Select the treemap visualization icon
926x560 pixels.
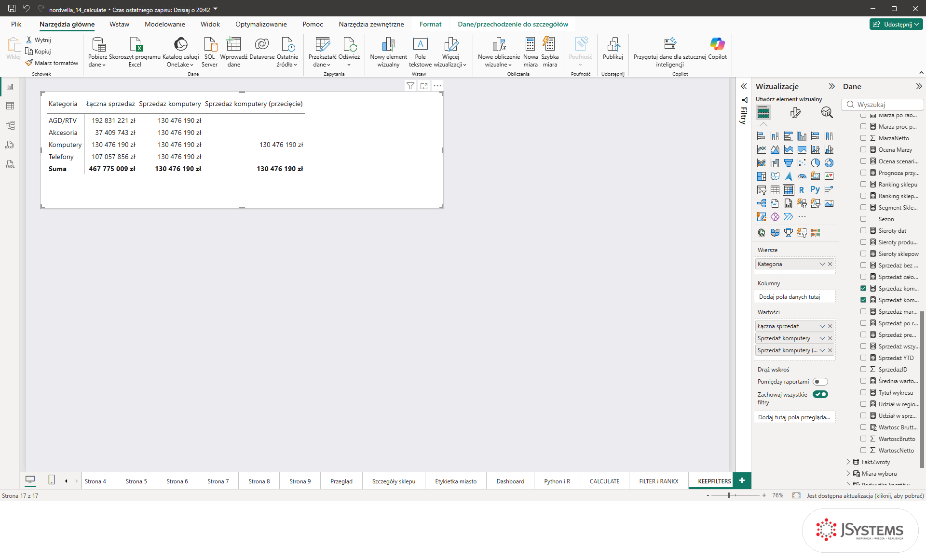tap(761, 176)
